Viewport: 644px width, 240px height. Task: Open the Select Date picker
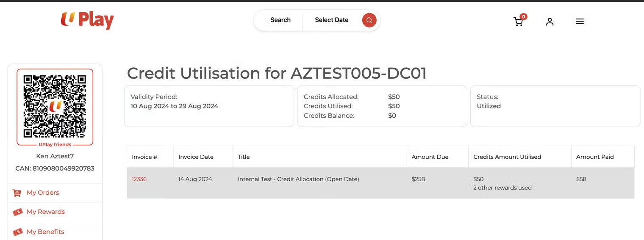(331, 20)
